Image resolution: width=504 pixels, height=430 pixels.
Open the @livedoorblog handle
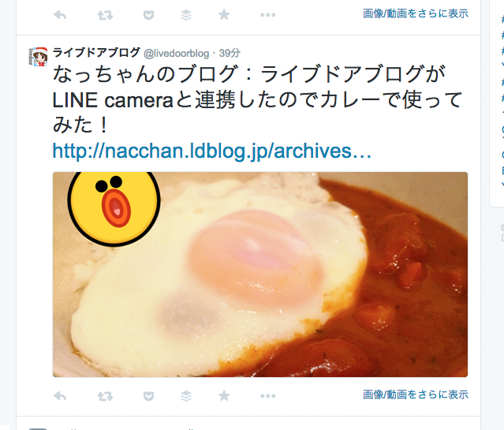pyautogui.click(x=176, y=54)
